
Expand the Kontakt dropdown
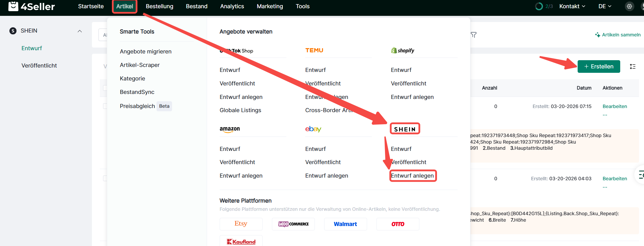point(572,6)
